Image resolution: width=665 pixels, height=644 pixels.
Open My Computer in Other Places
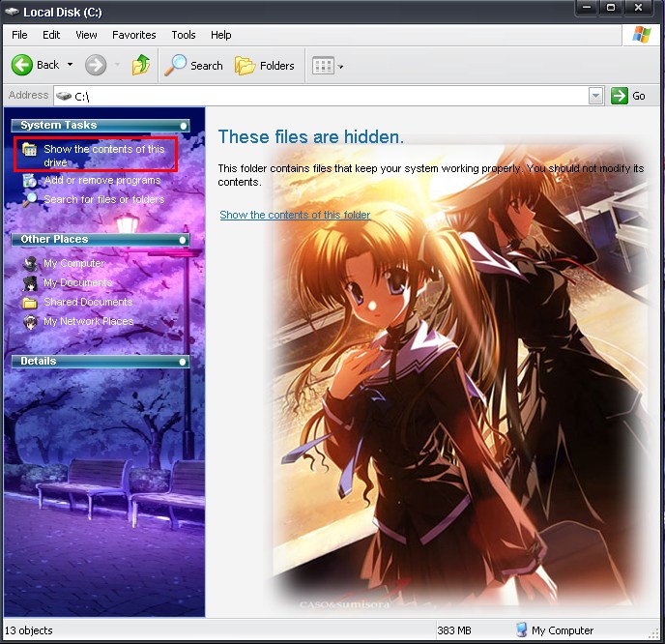click(x=73, y=263)
